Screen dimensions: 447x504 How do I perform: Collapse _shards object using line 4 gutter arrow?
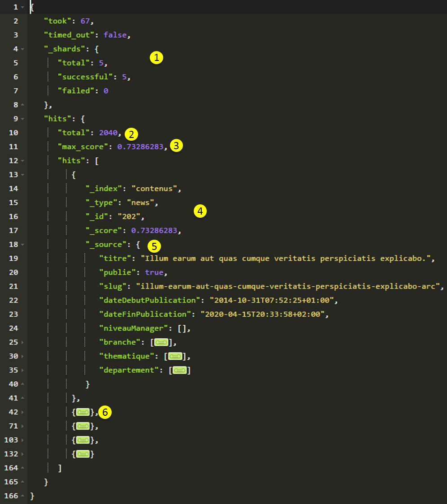(23, 49)
